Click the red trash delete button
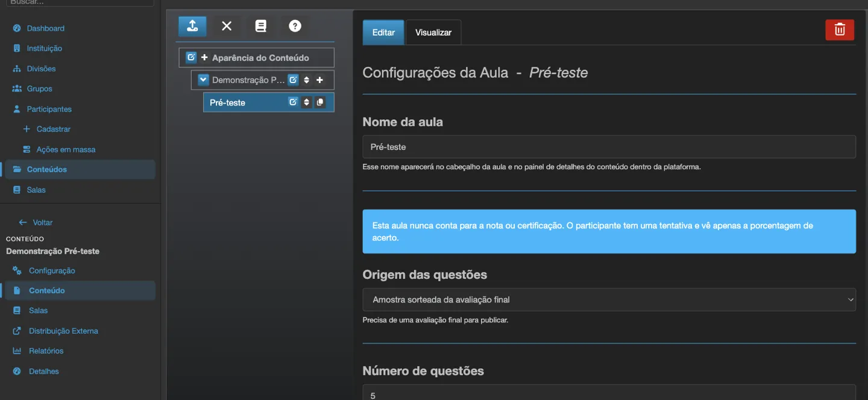The height and width of the screenshot is (400, 868). (x=840, y=30)
